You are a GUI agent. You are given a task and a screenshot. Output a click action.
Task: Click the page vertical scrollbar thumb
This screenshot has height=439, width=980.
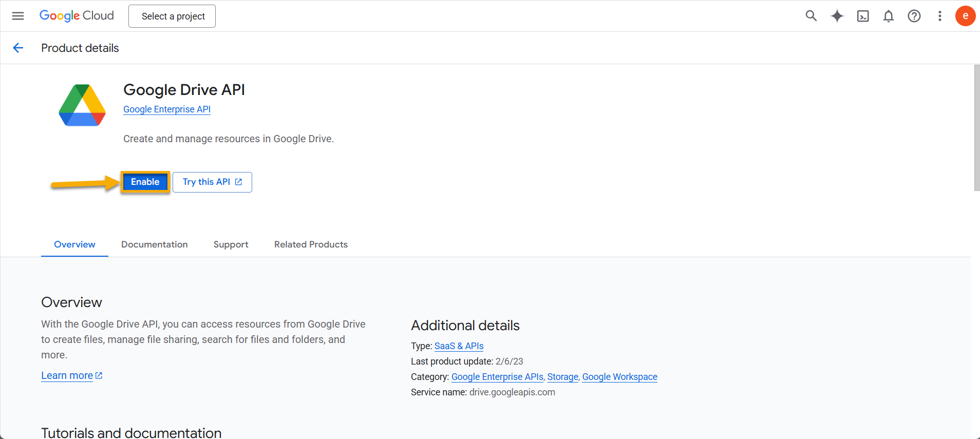(x=976, y=128)
